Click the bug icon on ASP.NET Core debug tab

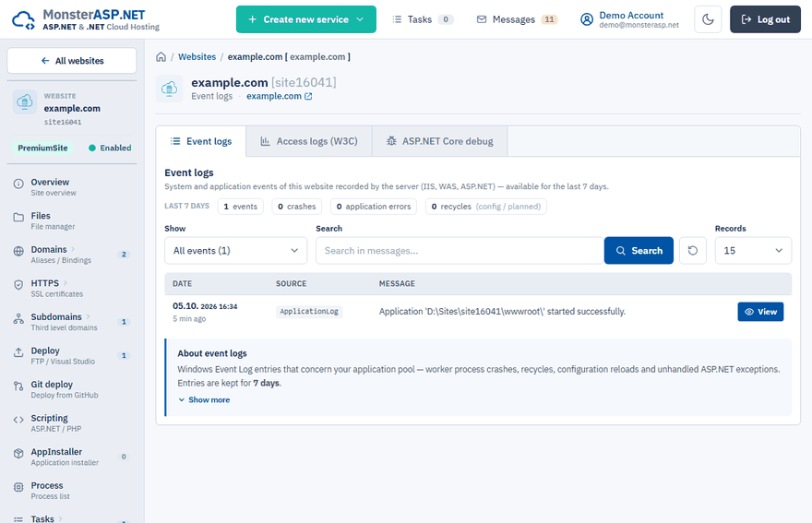391,141
